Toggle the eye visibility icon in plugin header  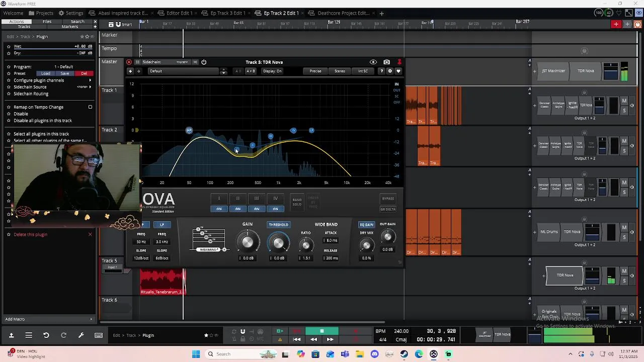click(373, 62)
